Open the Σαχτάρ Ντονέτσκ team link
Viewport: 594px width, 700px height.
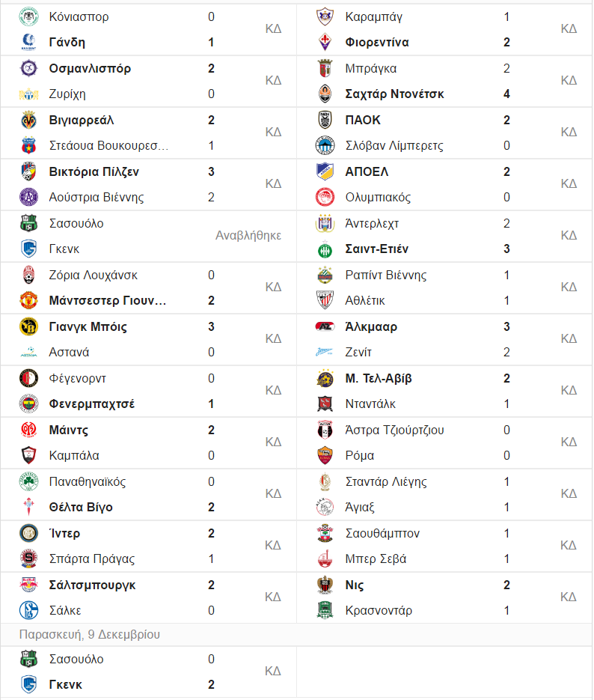[x=395, y=94]
